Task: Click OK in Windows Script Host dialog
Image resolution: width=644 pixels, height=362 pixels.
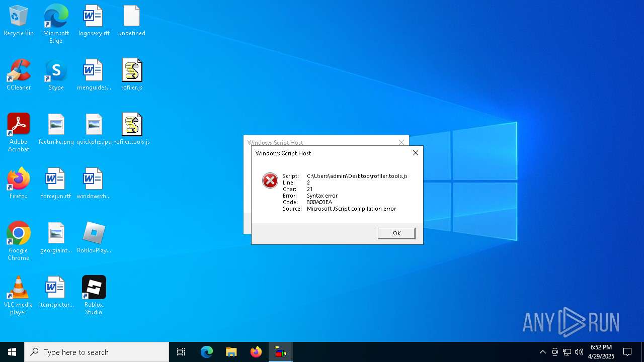Action: click(396, 233)
